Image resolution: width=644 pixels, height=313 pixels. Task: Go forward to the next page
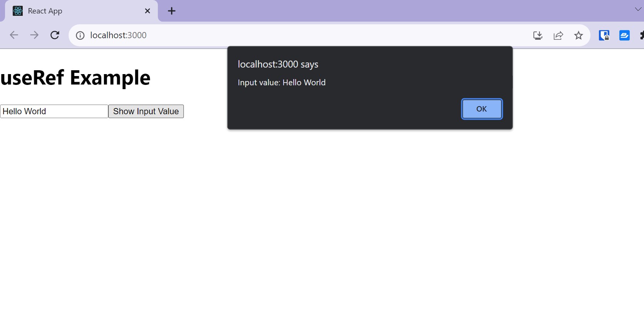coord(34,35)
